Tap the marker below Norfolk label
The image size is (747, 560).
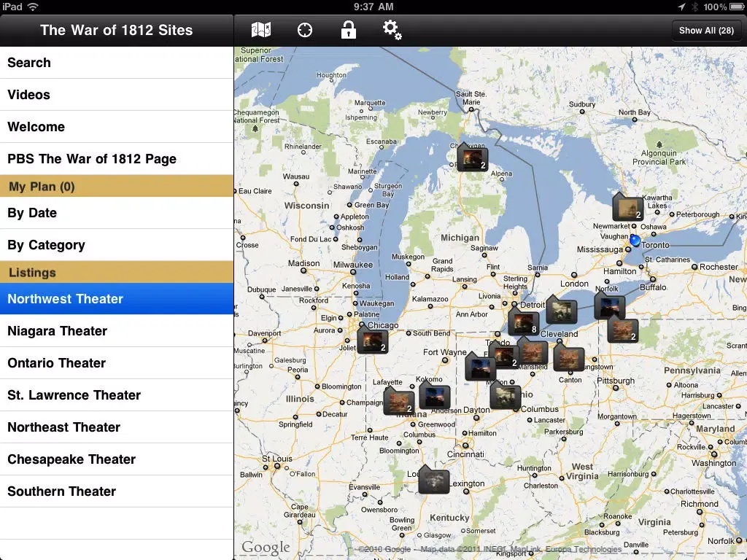(610, 307)
